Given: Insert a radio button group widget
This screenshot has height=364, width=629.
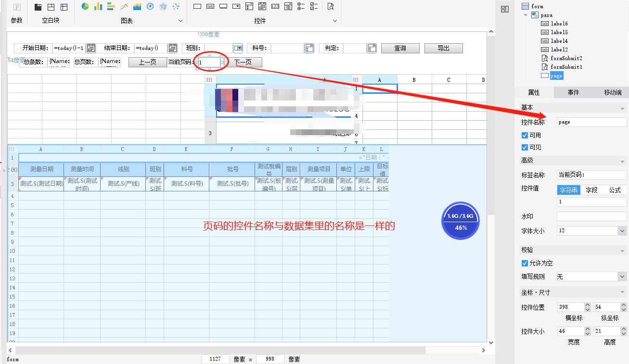Looking at the screenshot, I should click(x=301, y=7).
